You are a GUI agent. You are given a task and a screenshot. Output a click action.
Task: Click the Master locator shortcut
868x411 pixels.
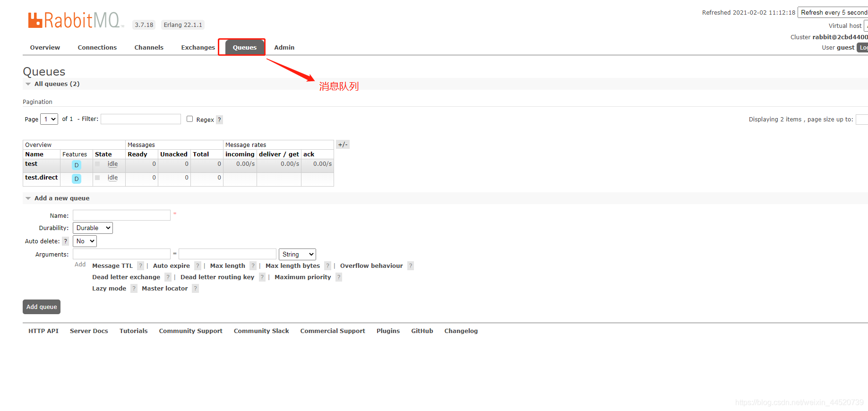[165, 289]
